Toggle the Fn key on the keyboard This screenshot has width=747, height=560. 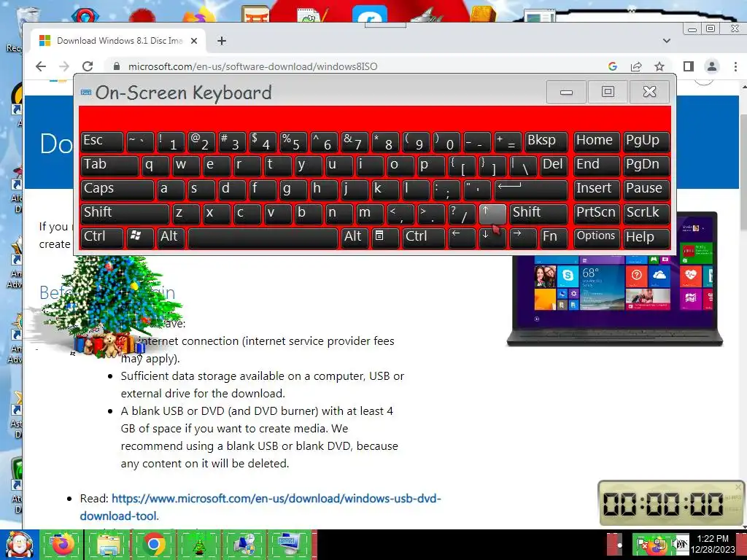coord(554,238)
